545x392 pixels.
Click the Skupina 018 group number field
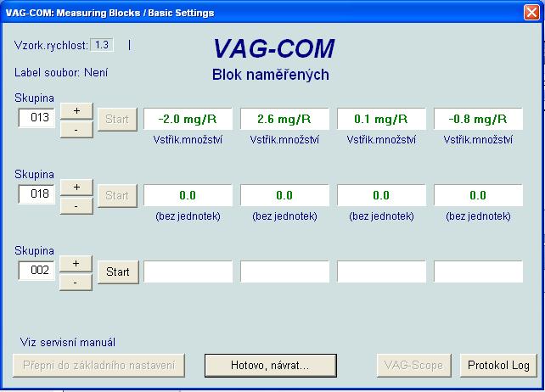coord(37,194)
